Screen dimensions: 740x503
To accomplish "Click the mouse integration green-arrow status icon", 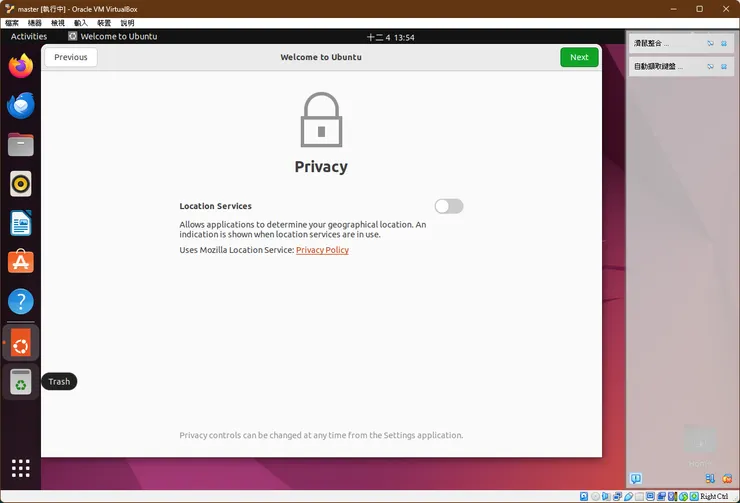I will 683,496.
